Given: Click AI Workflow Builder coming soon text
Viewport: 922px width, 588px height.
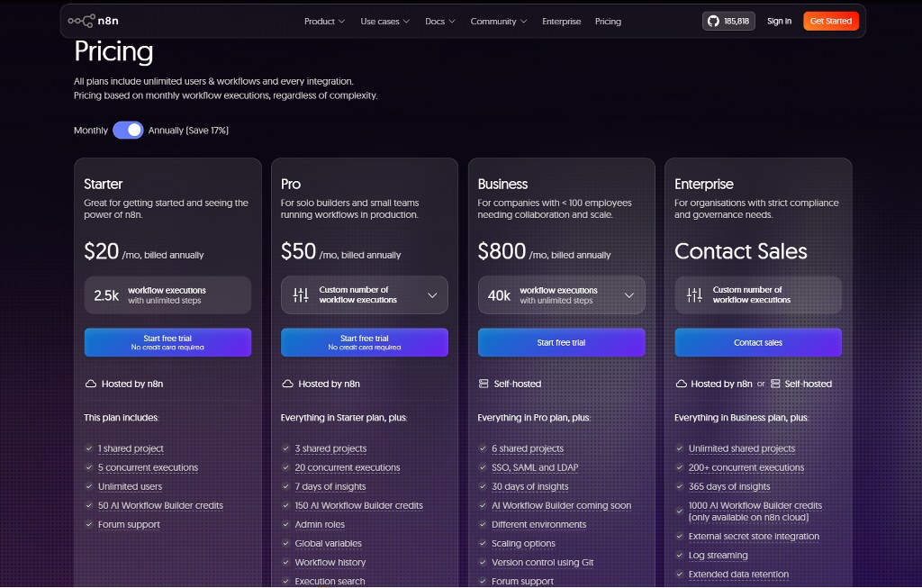Looking at the screenshot, I should tap(562, 506).
